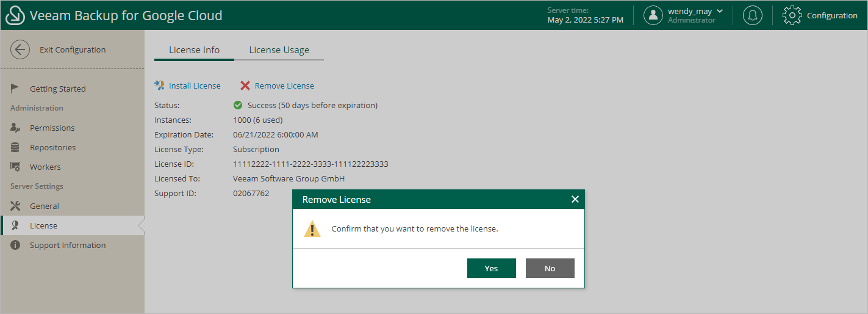Click the License ID value 11112222-1111-2222-3333-111122223333
Viewport: 868px width, 314px height.
[310, 164]
